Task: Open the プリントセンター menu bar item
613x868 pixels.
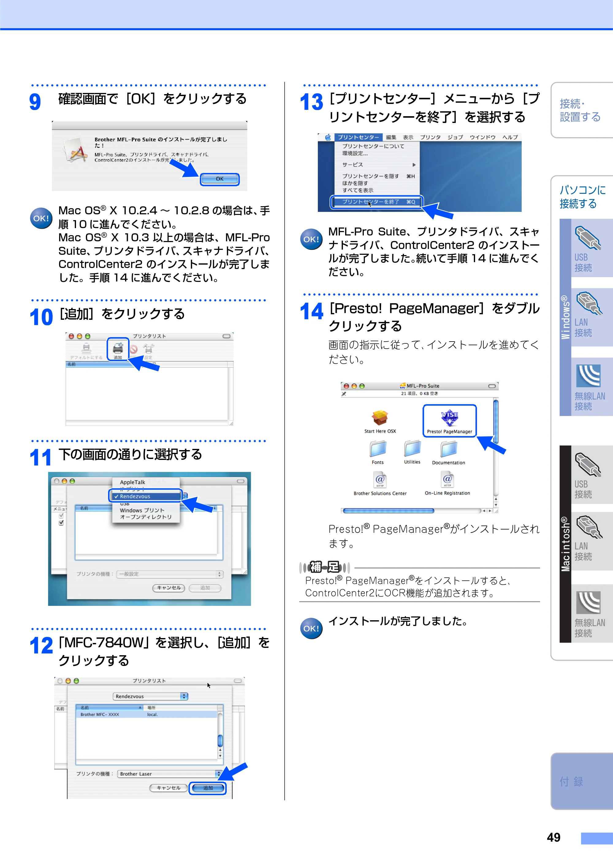Action: (x=358, y=137)
